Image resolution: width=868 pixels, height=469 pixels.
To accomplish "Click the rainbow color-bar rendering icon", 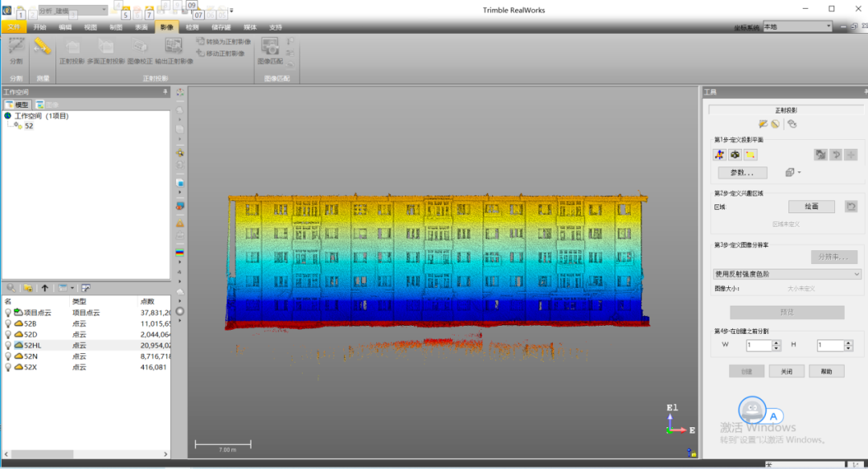I will coord(180,253).
